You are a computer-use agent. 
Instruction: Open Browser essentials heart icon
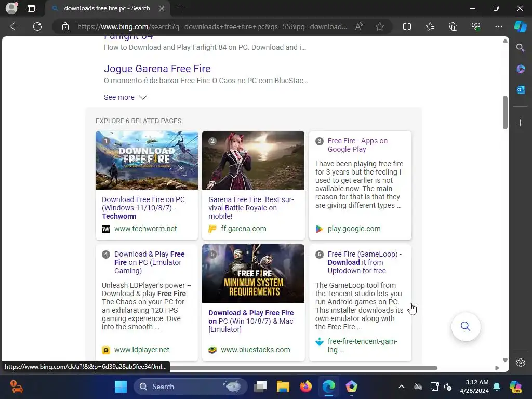[x=476, y=26]
